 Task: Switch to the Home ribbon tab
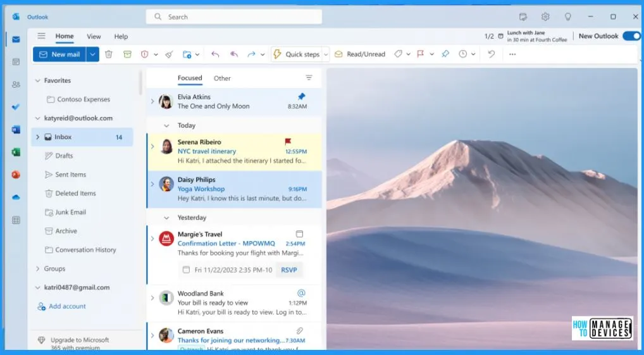coord(65,36)
